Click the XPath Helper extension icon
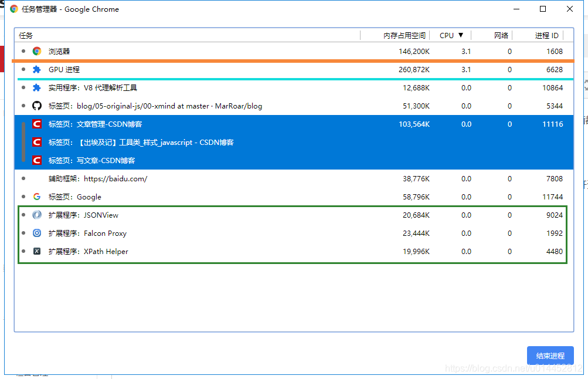 pyautogui.click(x=37, y=252)
